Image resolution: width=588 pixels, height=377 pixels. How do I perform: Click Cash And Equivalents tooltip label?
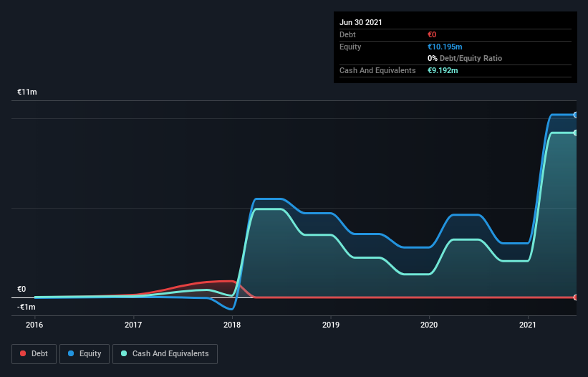(377, 70)
